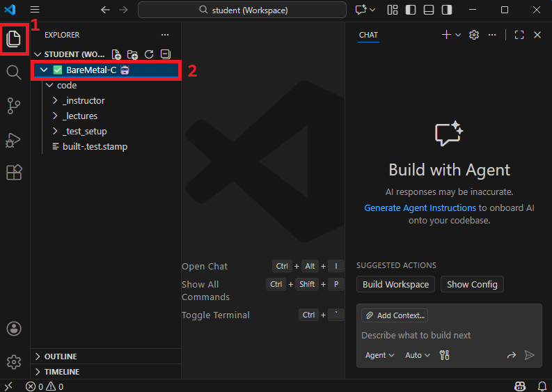The height and width of the screenshot is (392, 552).
Task: Click the New Folder icon in Explorer
Action: 132,54
